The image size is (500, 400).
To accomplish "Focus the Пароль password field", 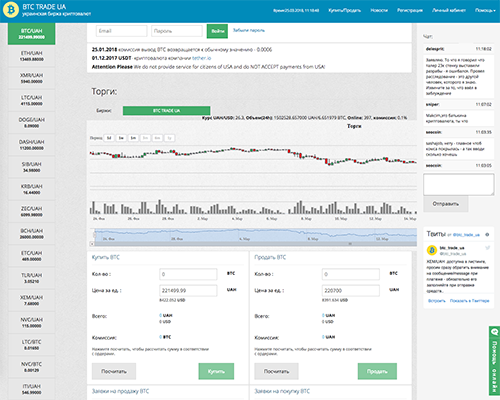I will pyautogui.click(x=177, y=31).
